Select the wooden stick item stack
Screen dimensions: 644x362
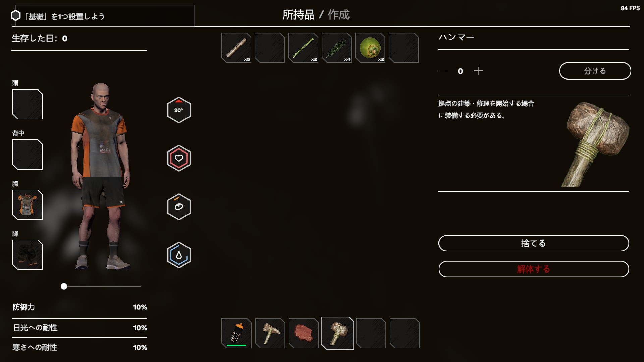point(236,48)
